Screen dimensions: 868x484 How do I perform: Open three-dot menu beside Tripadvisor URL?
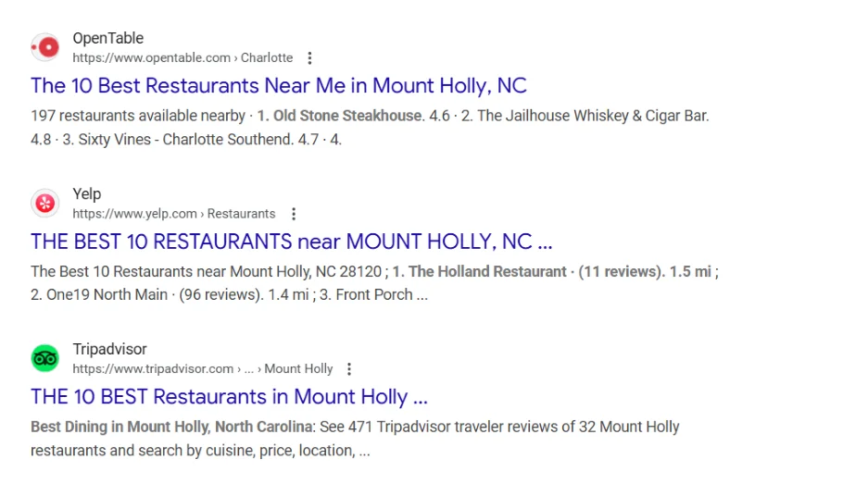pyautogui.click(x=349, y=369)
